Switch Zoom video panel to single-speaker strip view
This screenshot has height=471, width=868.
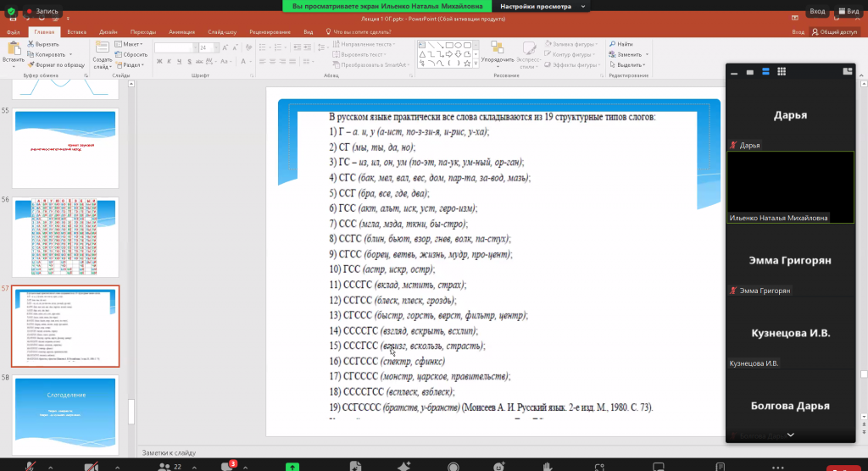750,72
